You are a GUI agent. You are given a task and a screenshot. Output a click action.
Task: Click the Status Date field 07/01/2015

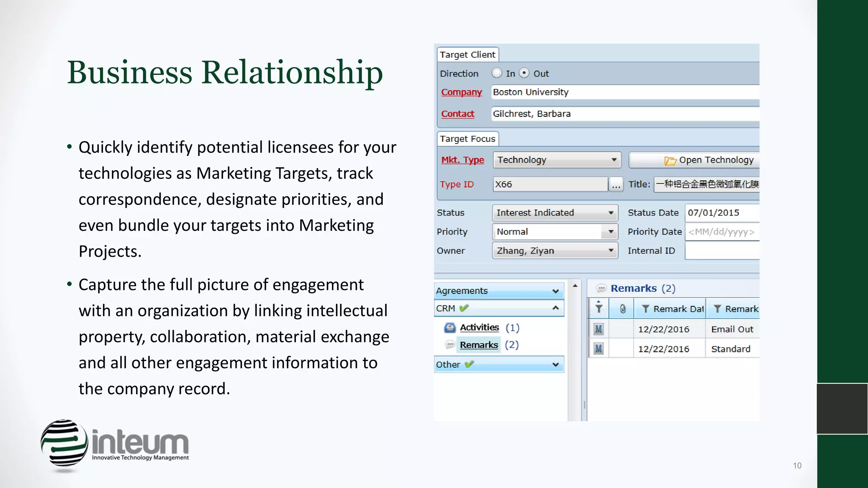(x=722, y=213)
